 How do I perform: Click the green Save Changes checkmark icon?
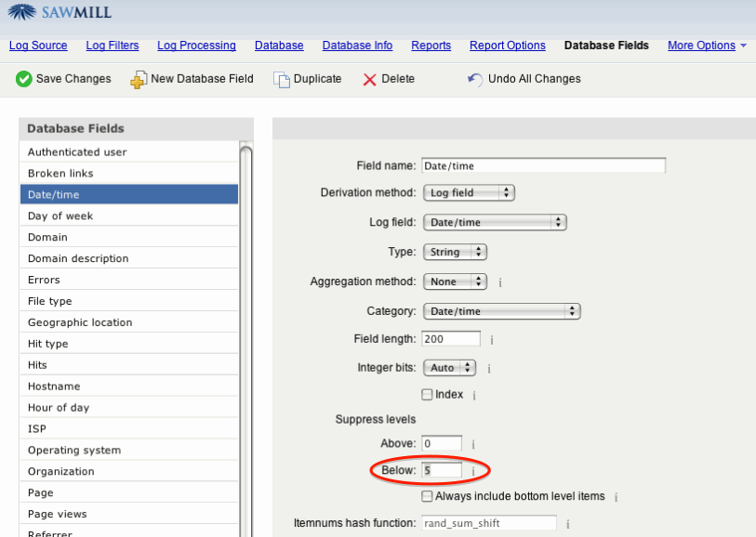coord(24,79)
